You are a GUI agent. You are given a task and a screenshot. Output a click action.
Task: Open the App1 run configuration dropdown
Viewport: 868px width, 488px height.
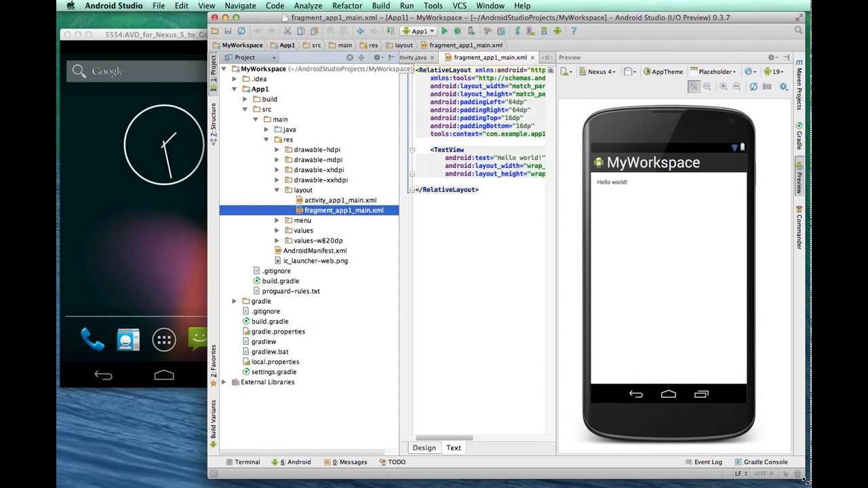tap(418, 31)
